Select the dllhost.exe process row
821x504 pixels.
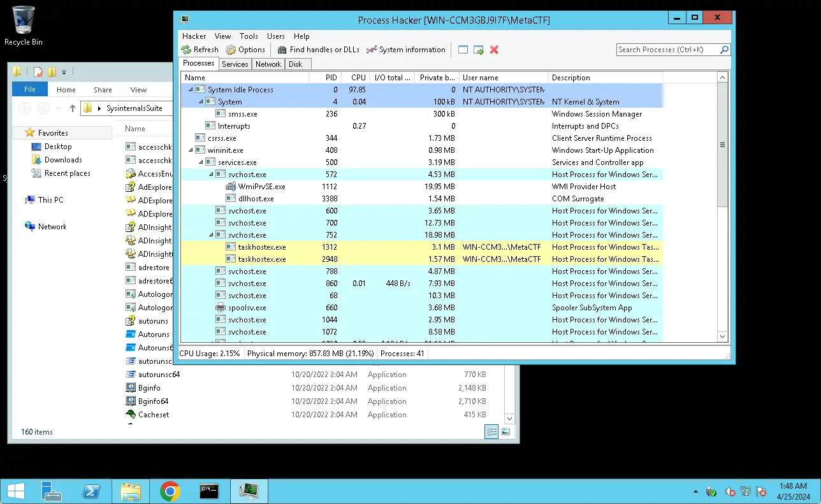tap(421, 199)
